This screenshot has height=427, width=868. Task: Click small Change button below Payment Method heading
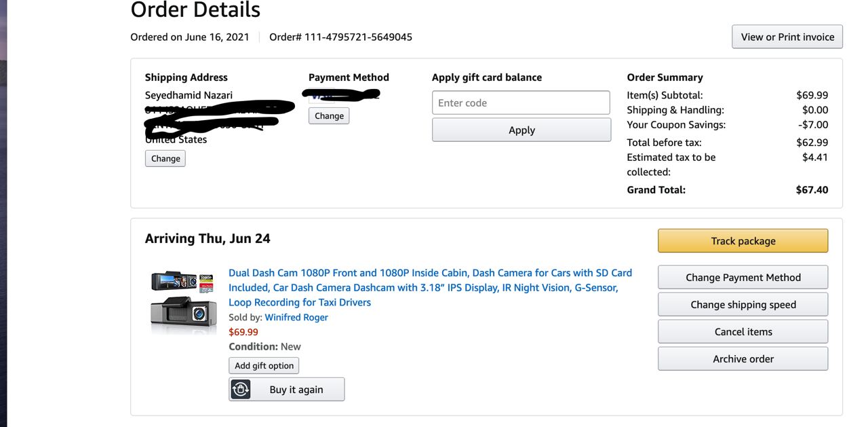click(x=329, y=116)
